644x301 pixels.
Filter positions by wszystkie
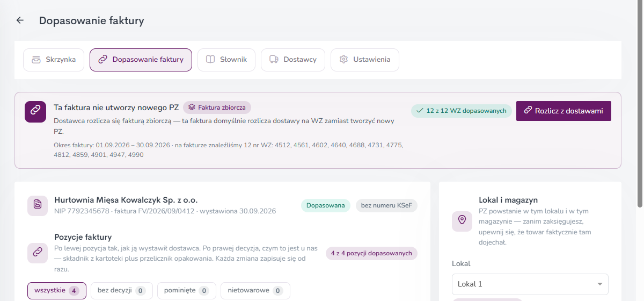point(57,291)
